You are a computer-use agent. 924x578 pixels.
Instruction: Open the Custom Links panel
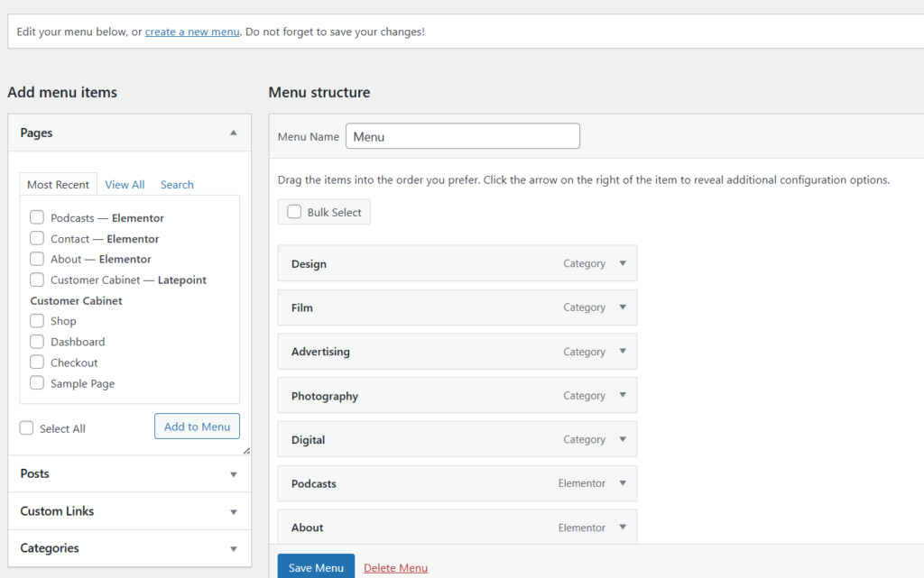click(233, 510)
